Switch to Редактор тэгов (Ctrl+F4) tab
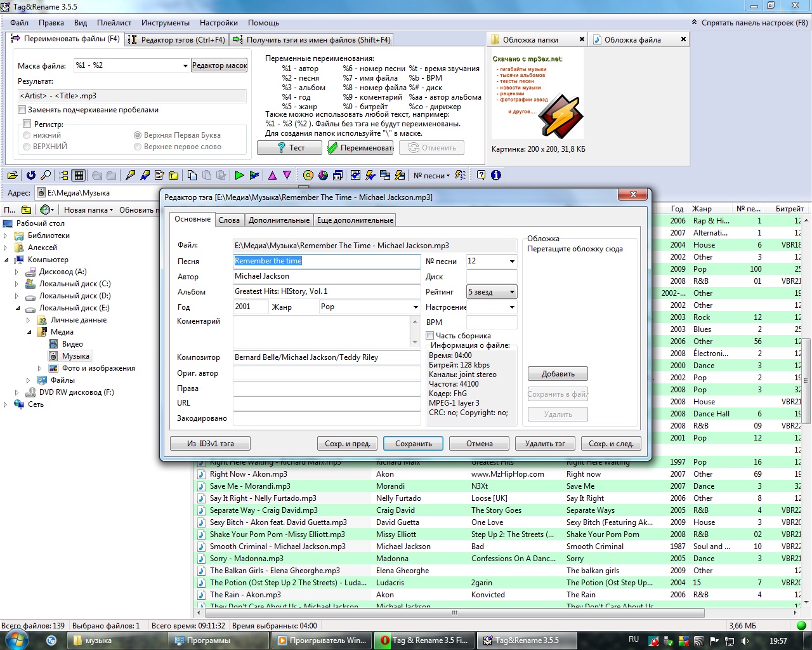 [176, 39]
